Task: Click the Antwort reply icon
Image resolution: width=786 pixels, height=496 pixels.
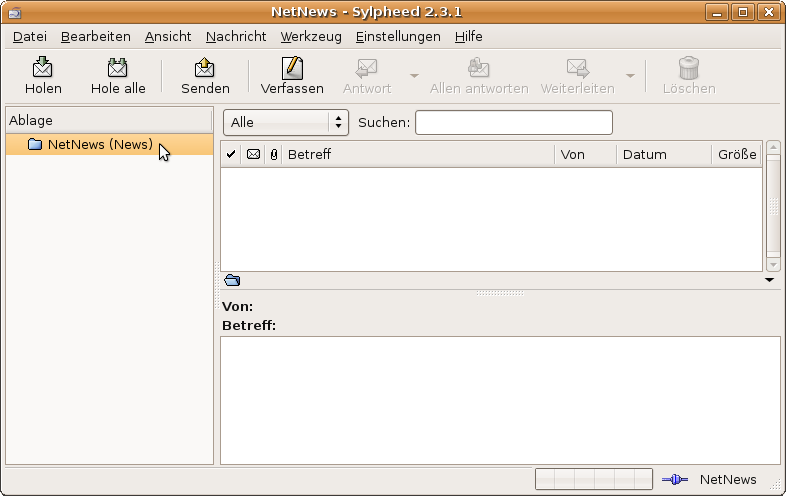Action: tap(367, 68)
